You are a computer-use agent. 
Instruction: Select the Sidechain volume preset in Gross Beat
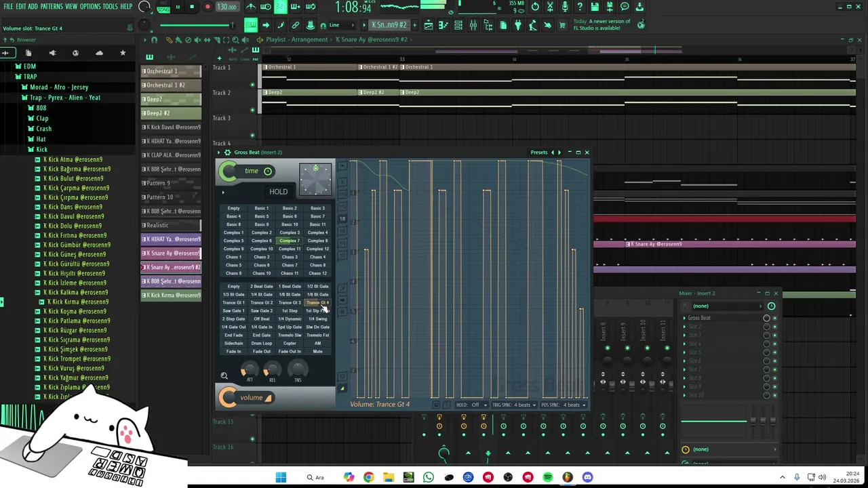point(233,343)
